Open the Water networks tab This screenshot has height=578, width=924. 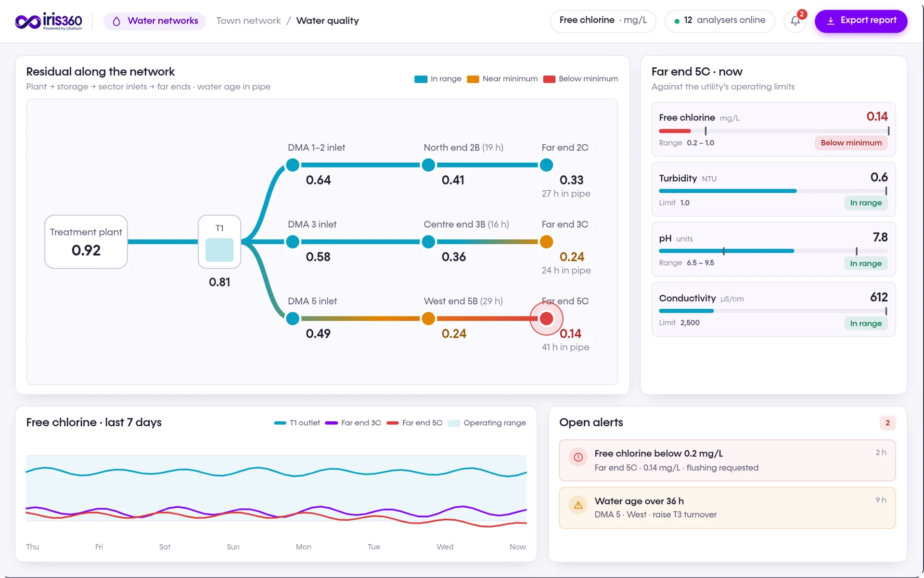[155, 21]
